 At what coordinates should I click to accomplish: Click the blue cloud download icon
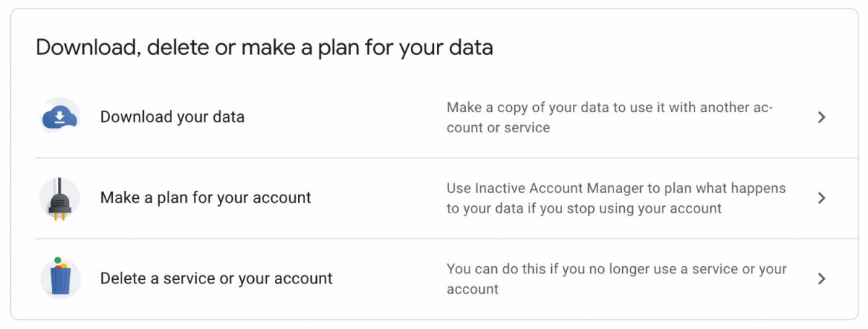[60, 117]
